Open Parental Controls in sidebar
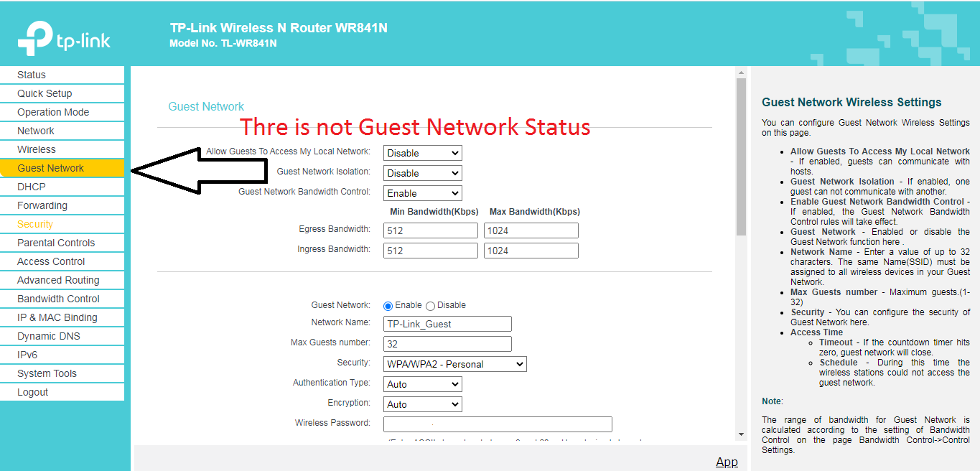The width and height of the screenshot is (980, 471). coord(56,243)
